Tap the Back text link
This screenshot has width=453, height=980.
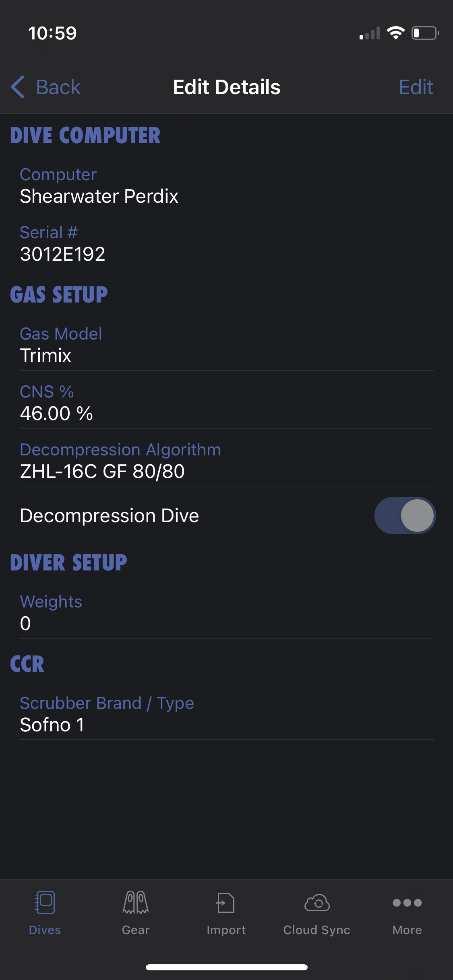click(x=58, y=87)
